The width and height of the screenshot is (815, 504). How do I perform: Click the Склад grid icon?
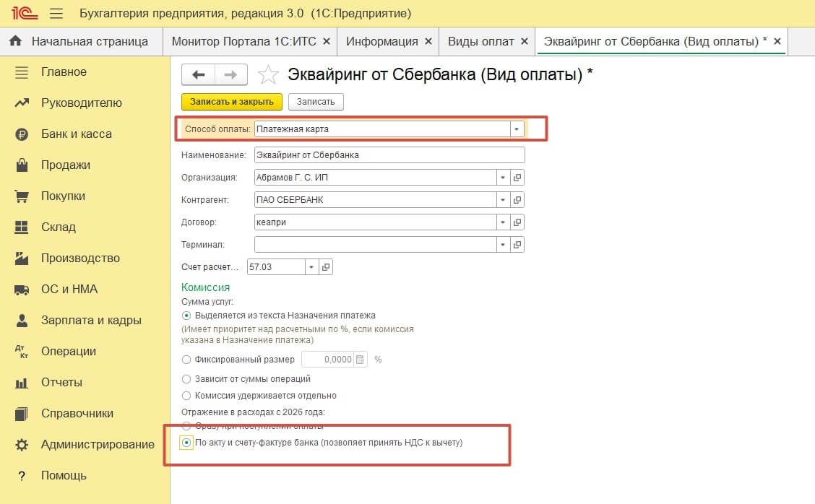(x=21, y=227)
